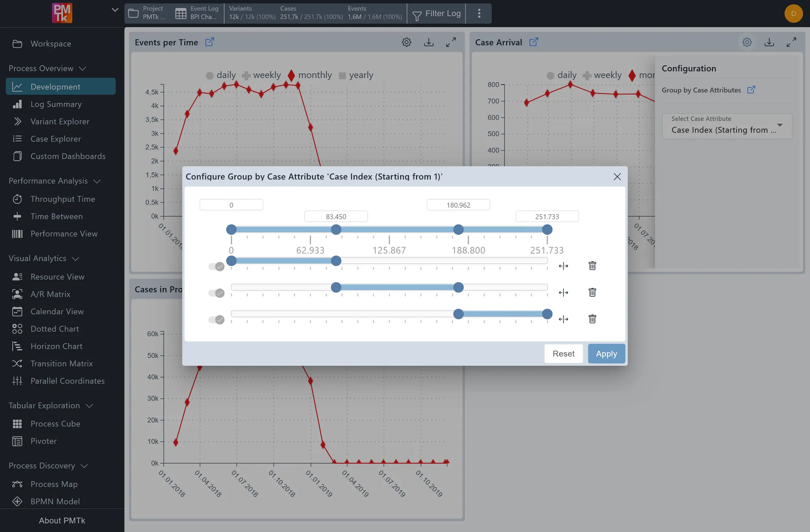The height and width of the screenshot is (532, 810).
Task: Expand Case Arrival chart to fullscreen
Action: click(x=791, y=42)
